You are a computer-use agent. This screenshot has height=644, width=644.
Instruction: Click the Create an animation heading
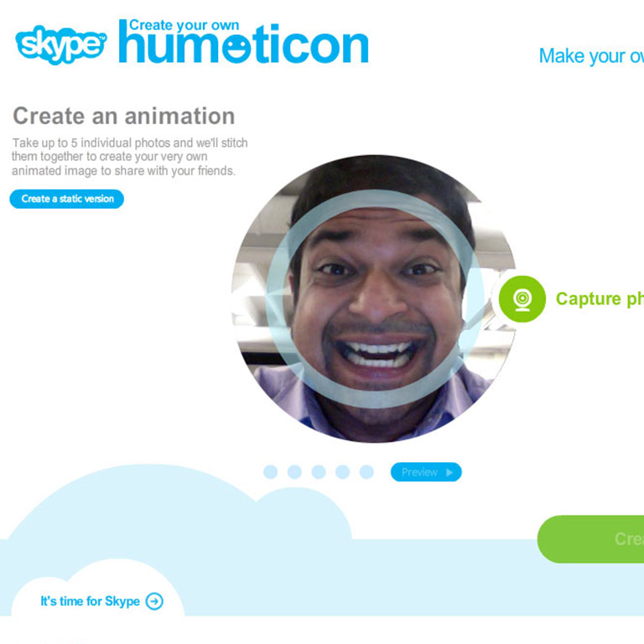click(124, 116)
